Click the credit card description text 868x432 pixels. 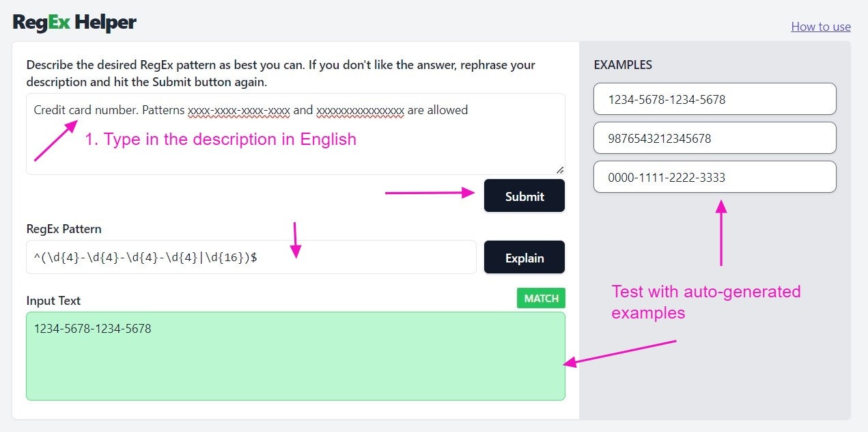point(250,110)
